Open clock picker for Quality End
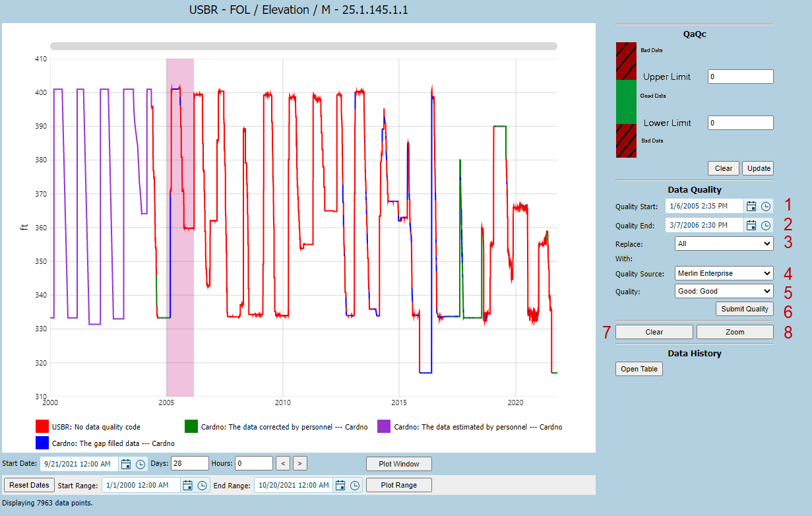Screen dimensions: 812x516 [765, 225]
